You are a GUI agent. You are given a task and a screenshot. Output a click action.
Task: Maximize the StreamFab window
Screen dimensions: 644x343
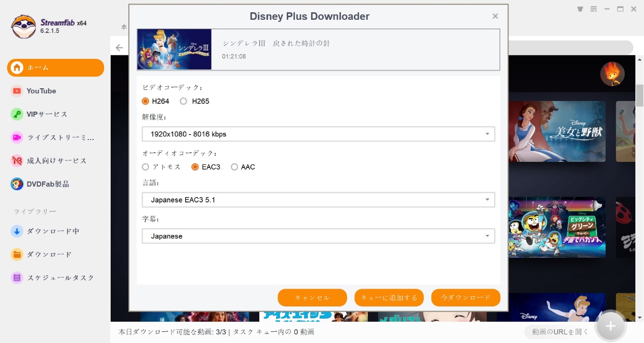click(620, 9)
